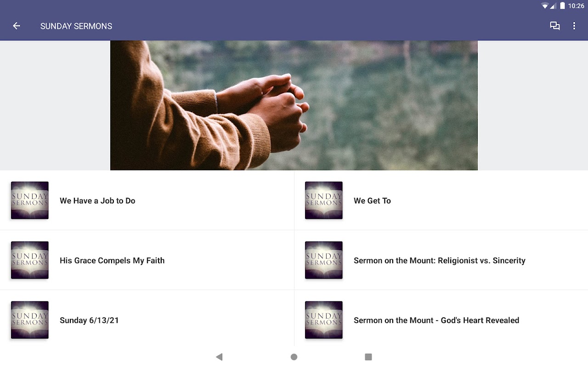The height and width of the screenshot is (368, 588).
Task: Open the three-dot overflow menu
Action: (x=574, y=26)
